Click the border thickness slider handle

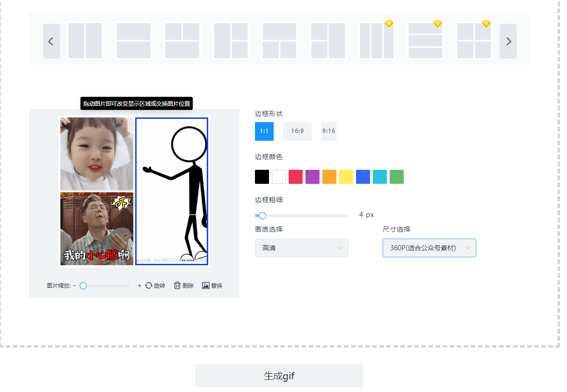[262, 216]
